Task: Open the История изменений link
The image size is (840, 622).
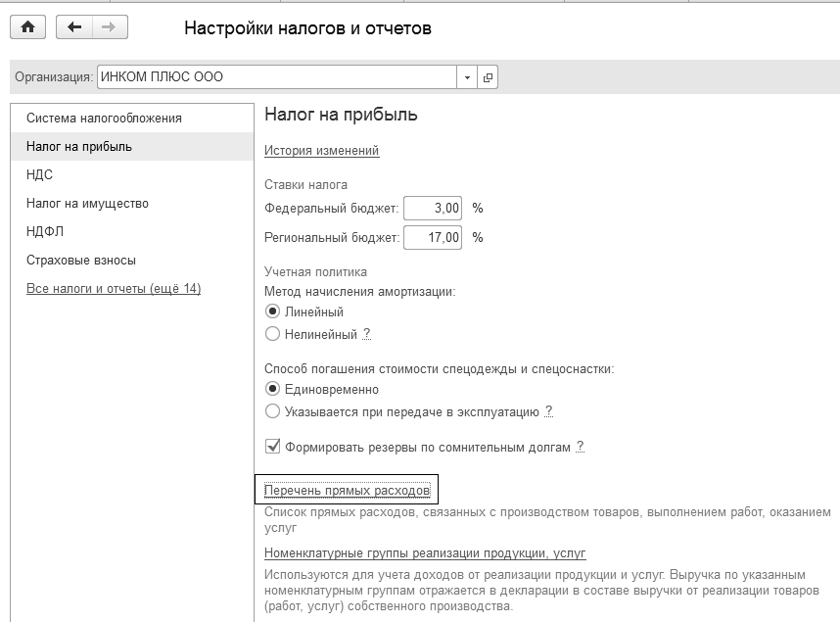Action: pos(321,151)
